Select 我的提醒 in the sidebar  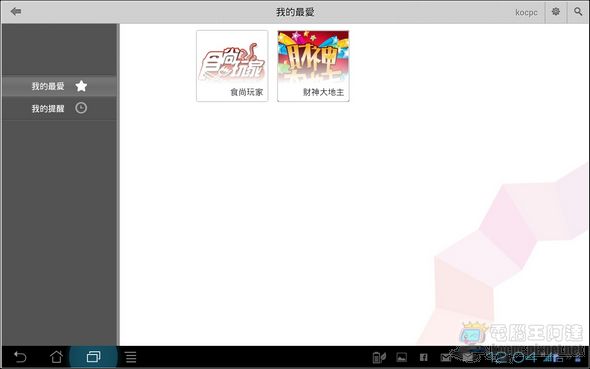[59, 108]
